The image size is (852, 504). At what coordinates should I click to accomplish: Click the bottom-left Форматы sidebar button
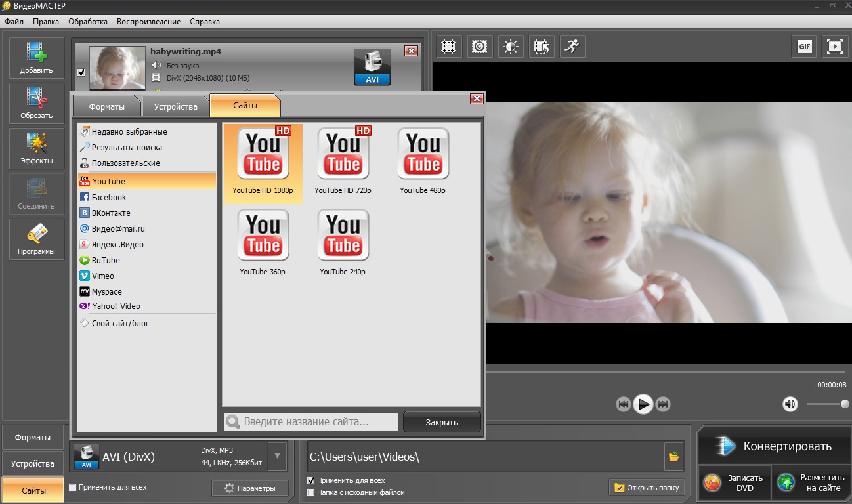[x=33, y=438]
